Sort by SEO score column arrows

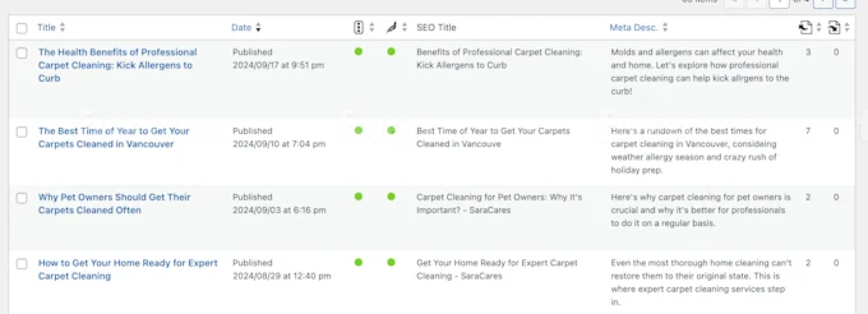click(x=372, y=28)
